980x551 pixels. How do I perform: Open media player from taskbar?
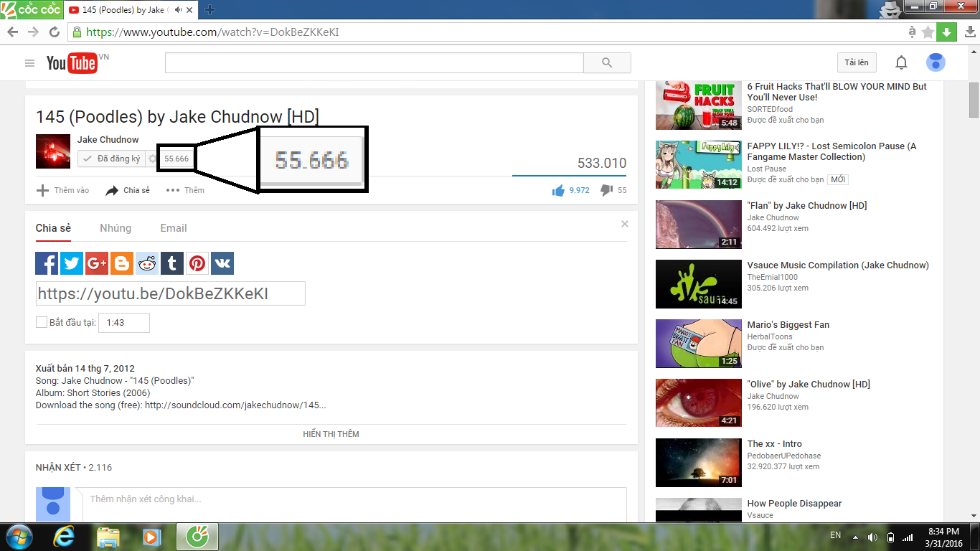pyautogui.click(x=151, y=537)
